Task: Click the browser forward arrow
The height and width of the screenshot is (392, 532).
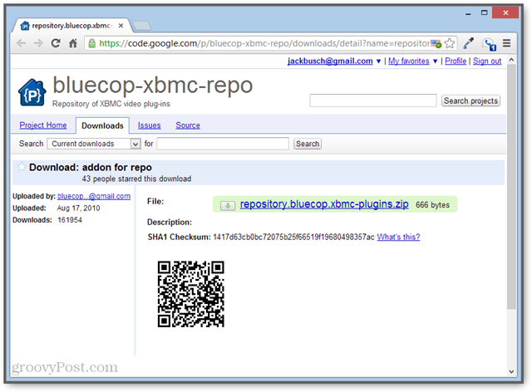Action: coord(38,43)
